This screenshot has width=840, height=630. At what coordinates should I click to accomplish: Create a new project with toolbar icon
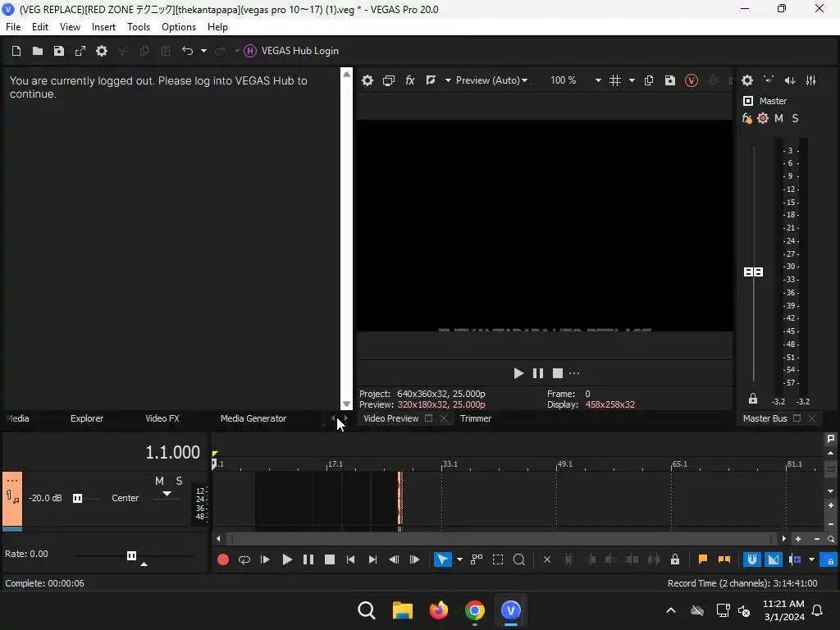(x=16, y=51)
